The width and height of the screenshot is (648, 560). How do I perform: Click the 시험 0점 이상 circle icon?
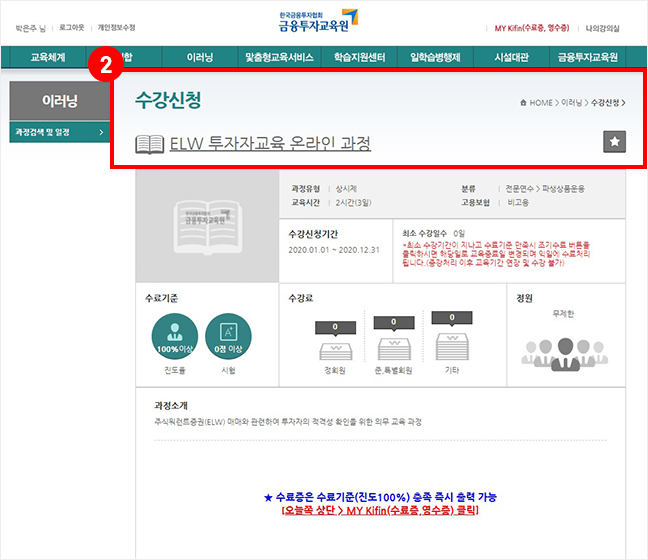[x=228, y=336]
